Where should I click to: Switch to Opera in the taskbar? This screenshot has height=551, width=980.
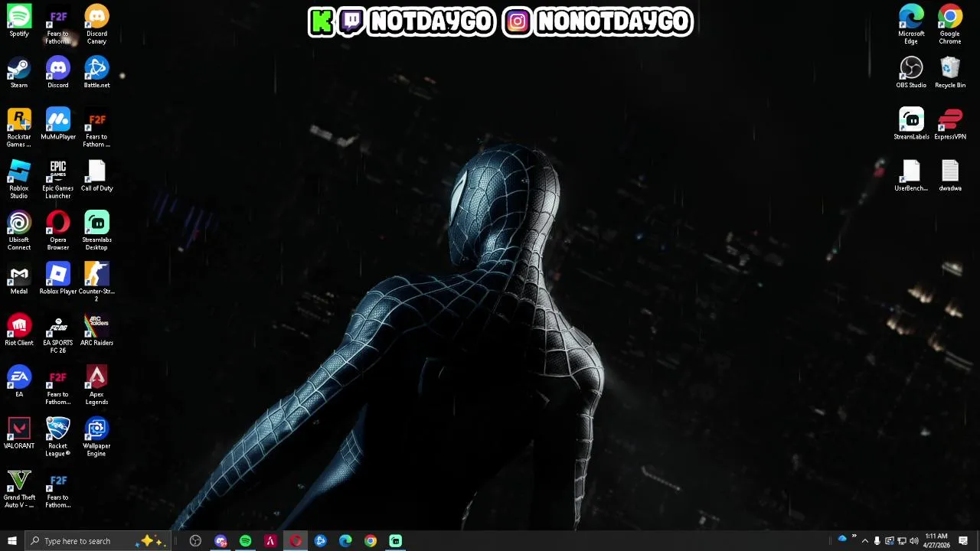pyautogui.click(x=296, y=541)
